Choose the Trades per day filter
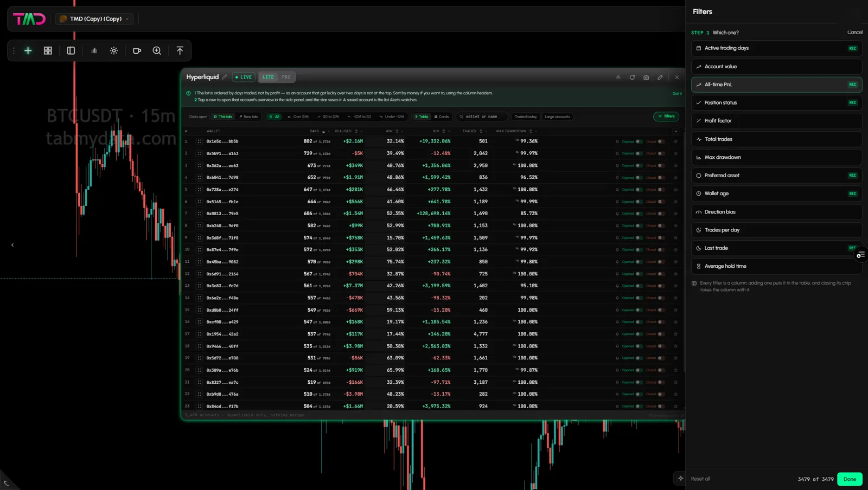The width and height of the screenshot is (868, 490). [x=776, y=230]
